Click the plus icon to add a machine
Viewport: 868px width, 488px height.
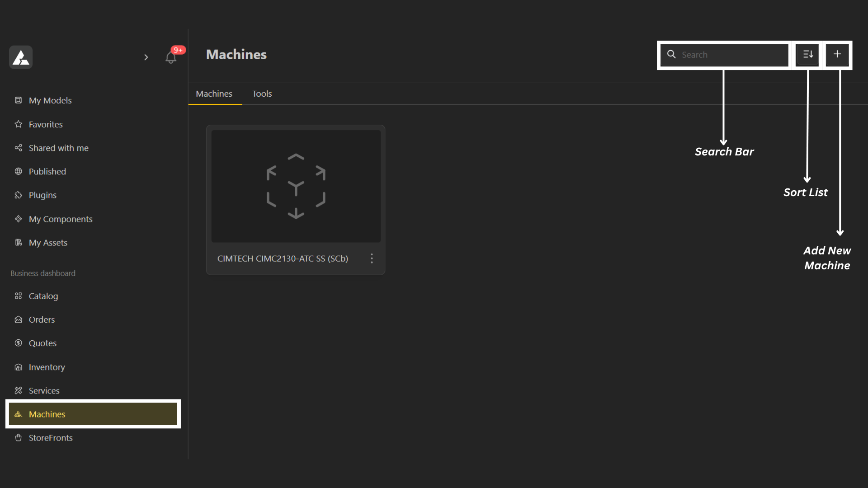coord(837,54)
